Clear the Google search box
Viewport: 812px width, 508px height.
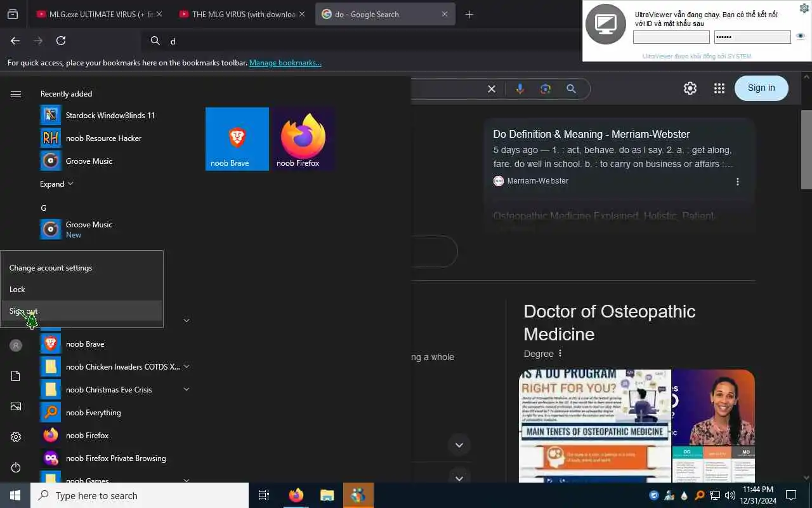coord(491,89)
